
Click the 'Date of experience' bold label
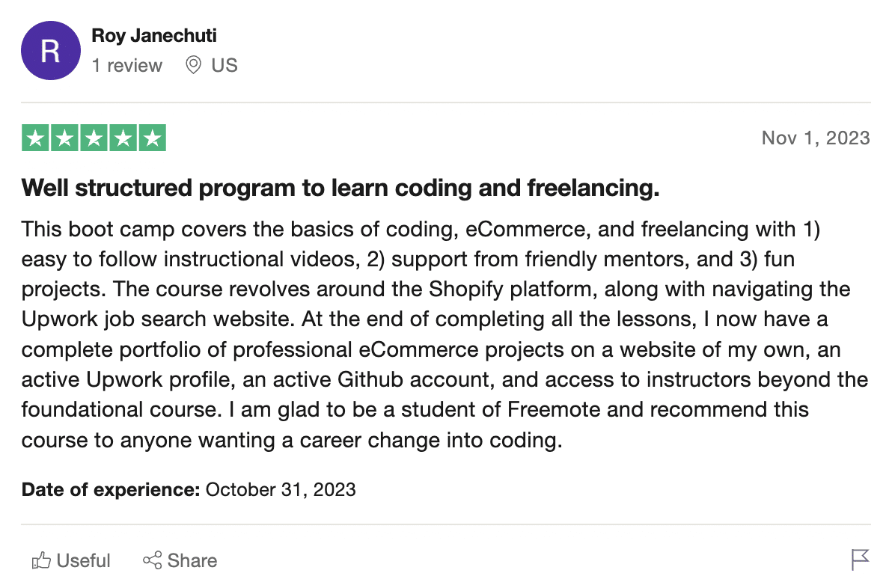pos(111,490)
